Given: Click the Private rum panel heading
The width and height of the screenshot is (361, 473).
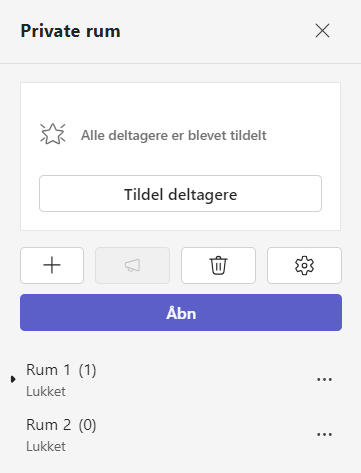Looking at the screenshot, I should point(70,31).
